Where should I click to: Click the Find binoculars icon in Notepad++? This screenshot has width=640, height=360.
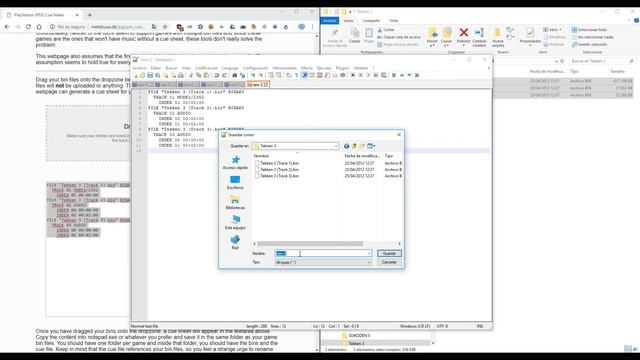point(235,75)
